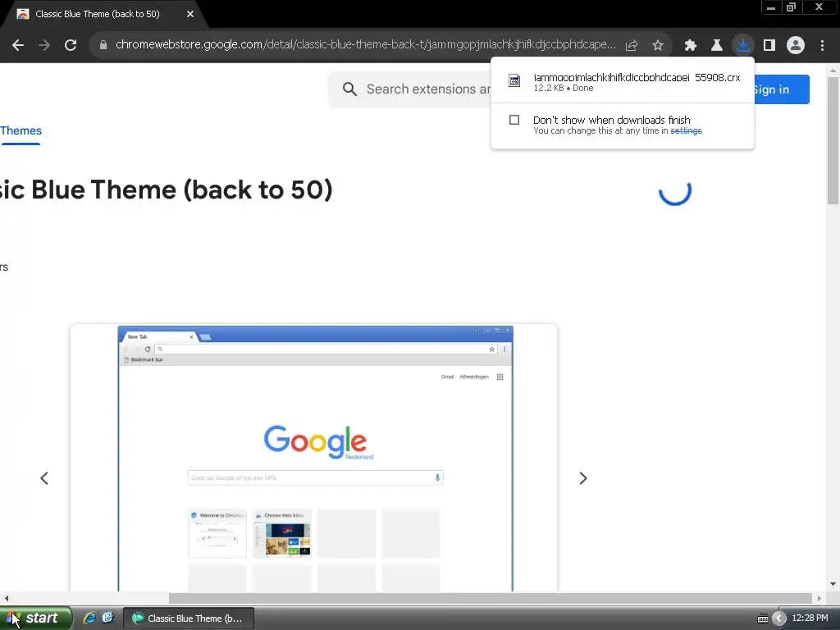Open on-screen keyboard tray icon

coord(763,619)
